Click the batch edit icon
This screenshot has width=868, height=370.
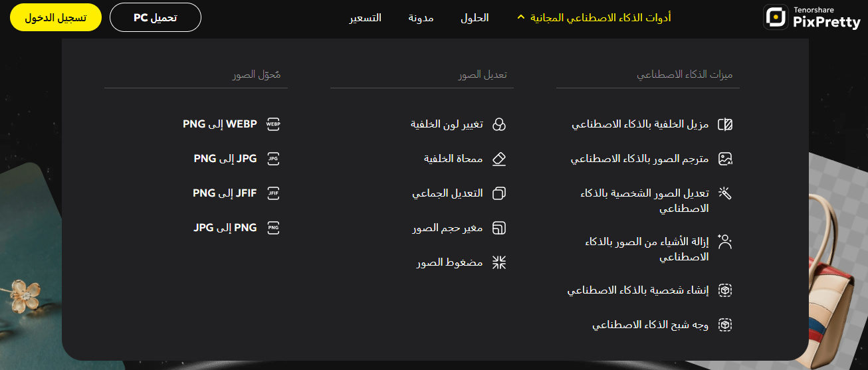click(498, 193)
